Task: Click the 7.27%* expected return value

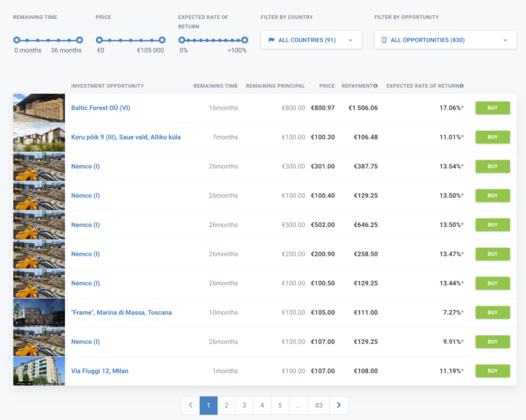Action: [453, 312]
